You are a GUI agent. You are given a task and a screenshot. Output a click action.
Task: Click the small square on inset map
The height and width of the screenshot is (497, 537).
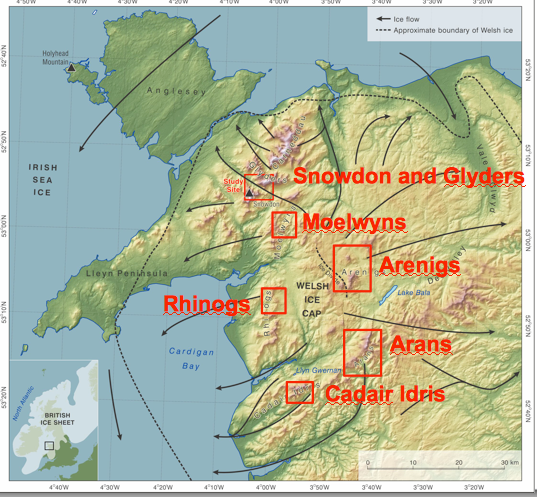pos(49,446)
